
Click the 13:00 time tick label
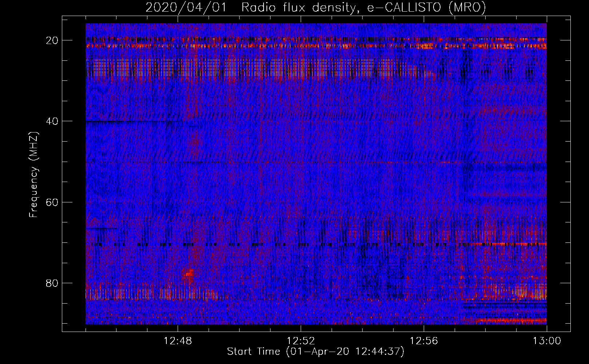pos(547,341)
